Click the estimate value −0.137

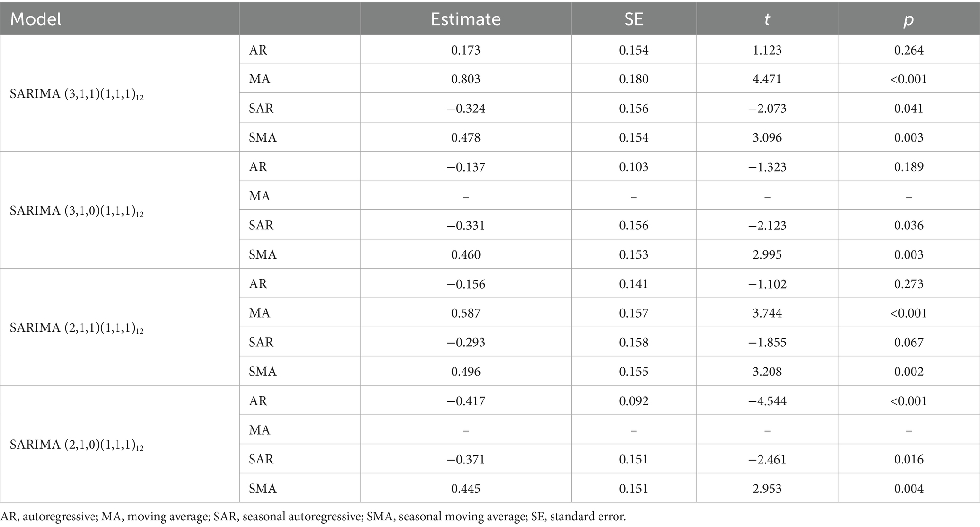pyautogui.click(x=465, y=167)
